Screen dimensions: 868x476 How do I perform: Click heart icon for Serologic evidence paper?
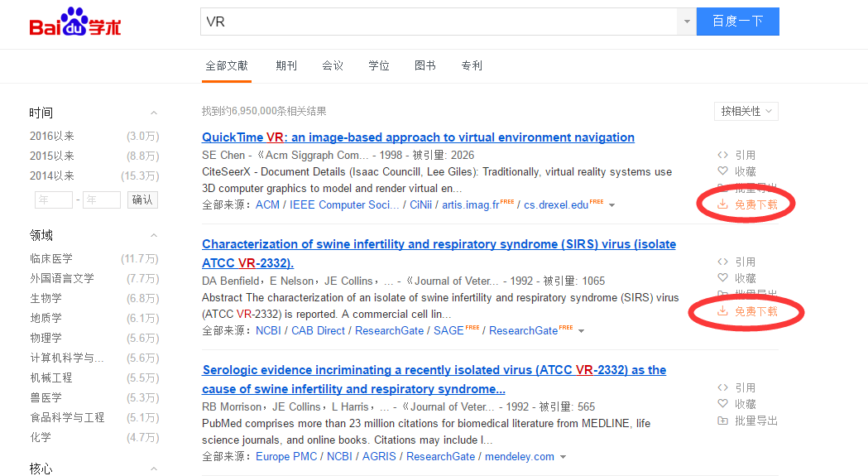coord(722,404)
